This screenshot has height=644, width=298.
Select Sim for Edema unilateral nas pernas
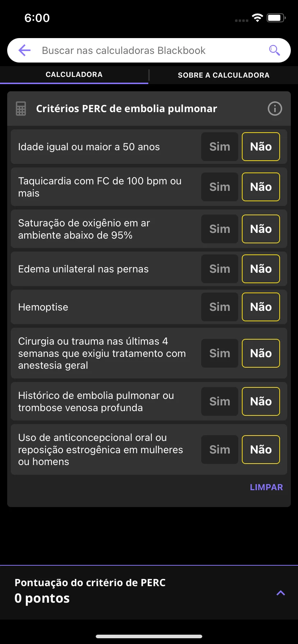point(220,269)
